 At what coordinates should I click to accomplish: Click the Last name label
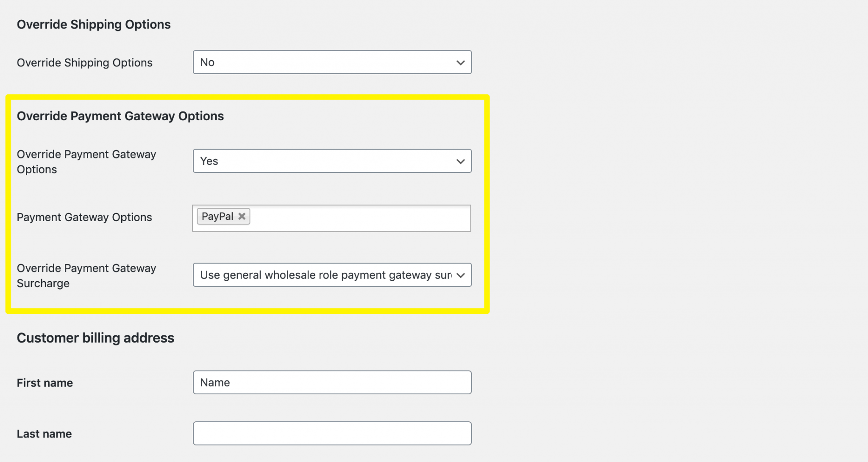pos(44,434)
